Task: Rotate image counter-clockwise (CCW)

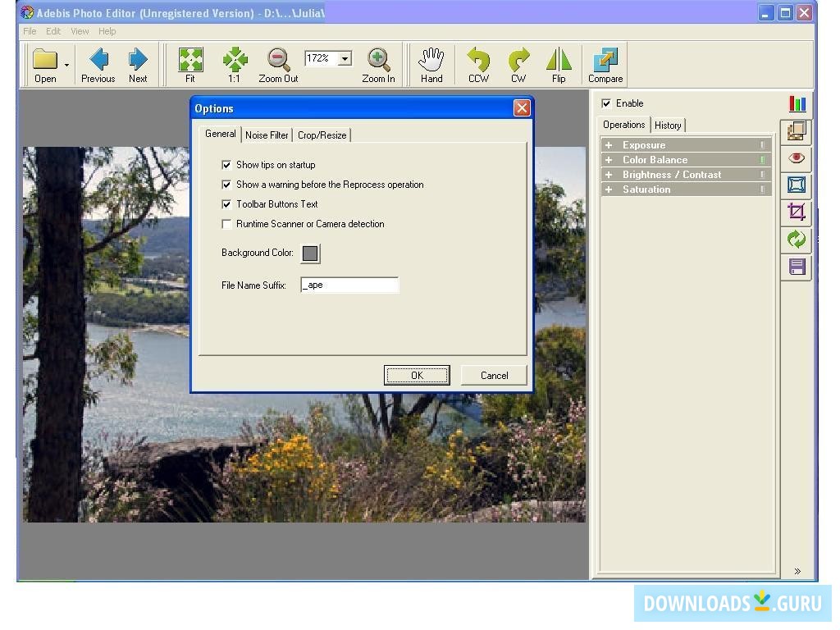Action: point(478,65)
